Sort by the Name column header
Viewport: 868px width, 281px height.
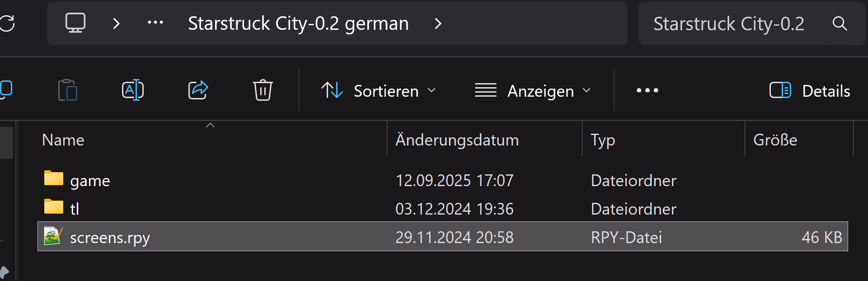(63, 140)
